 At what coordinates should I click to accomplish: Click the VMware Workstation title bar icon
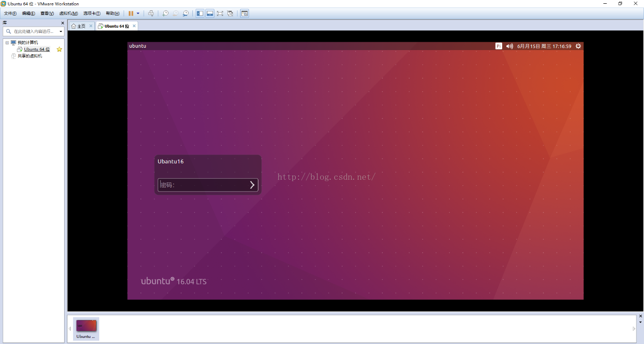click(3, 3)
